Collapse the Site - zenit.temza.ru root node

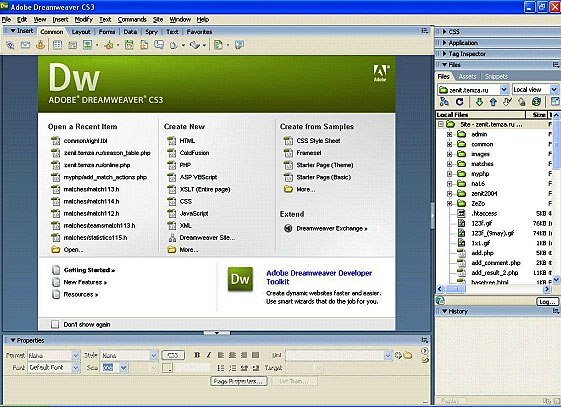coord(441,124)
